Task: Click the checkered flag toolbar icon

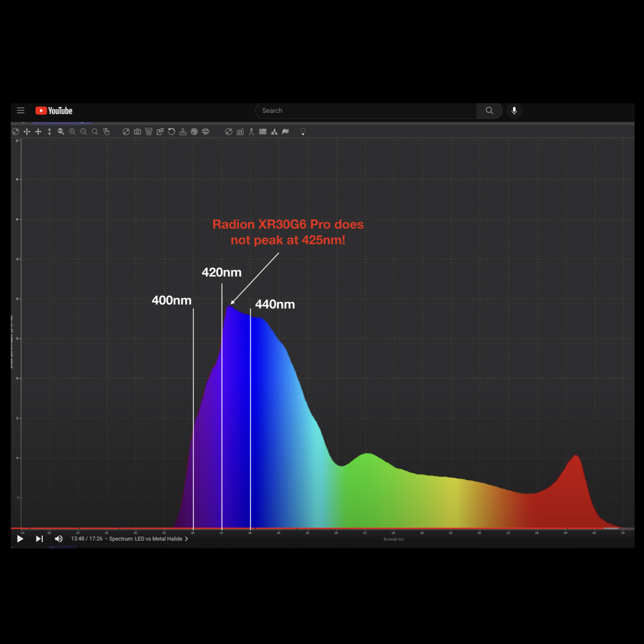Action: [286, 131]
